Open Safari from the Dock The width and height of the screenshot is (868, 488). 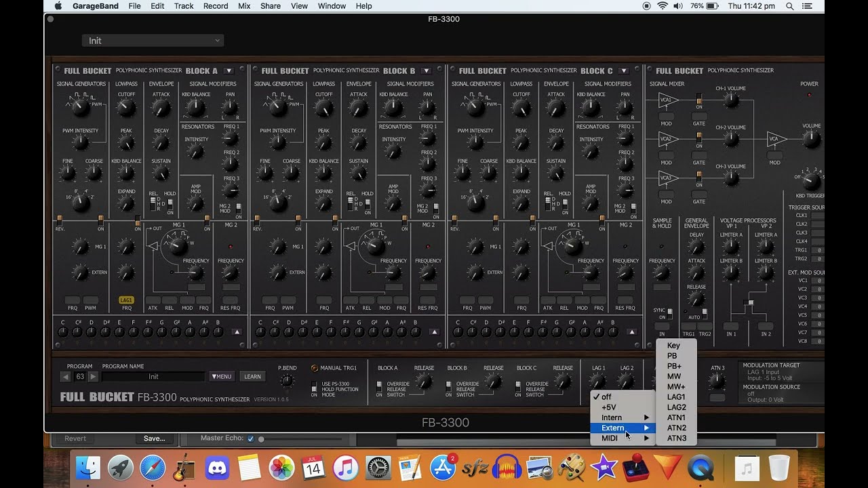click(x=153, y=468)
